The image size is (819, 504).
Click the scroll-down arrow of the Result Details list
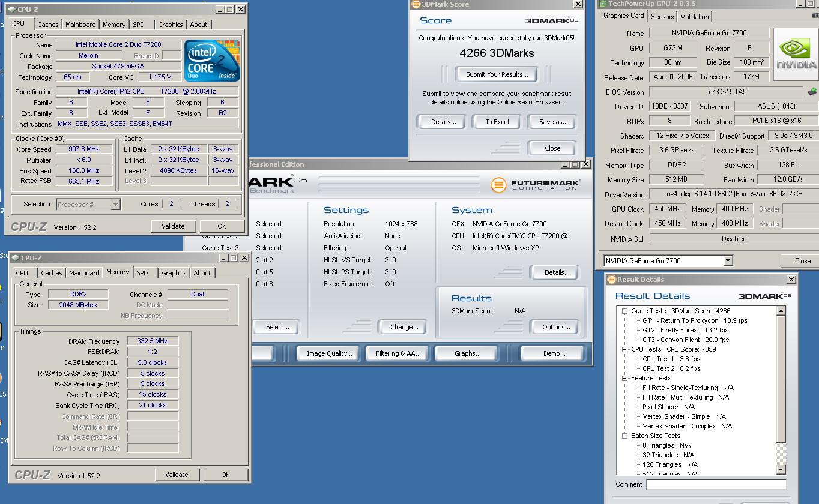tap(781, 470)
